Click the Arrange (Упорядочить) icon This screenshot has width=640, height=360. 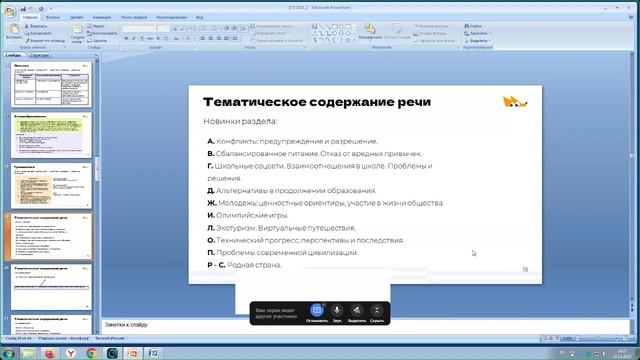click(370, 32)
